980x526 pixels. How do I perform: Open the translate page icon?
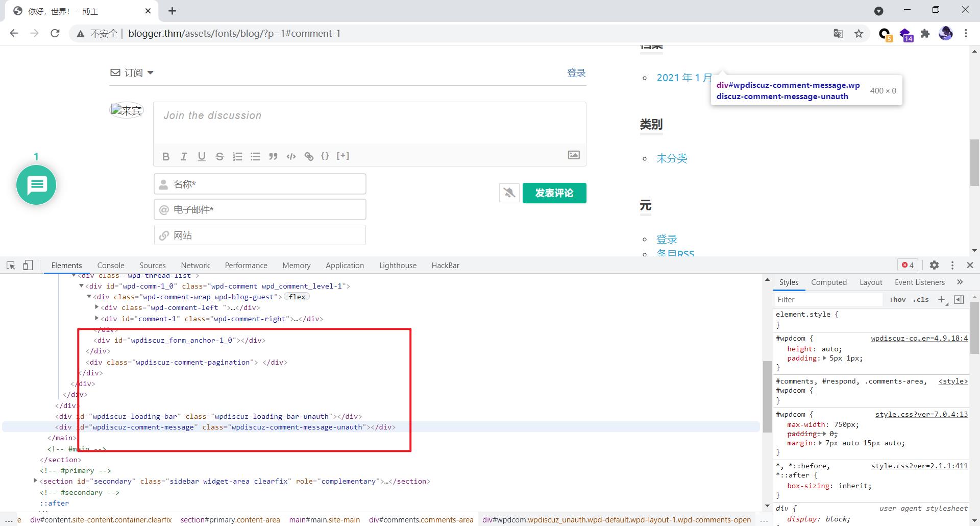pos(838,34)
